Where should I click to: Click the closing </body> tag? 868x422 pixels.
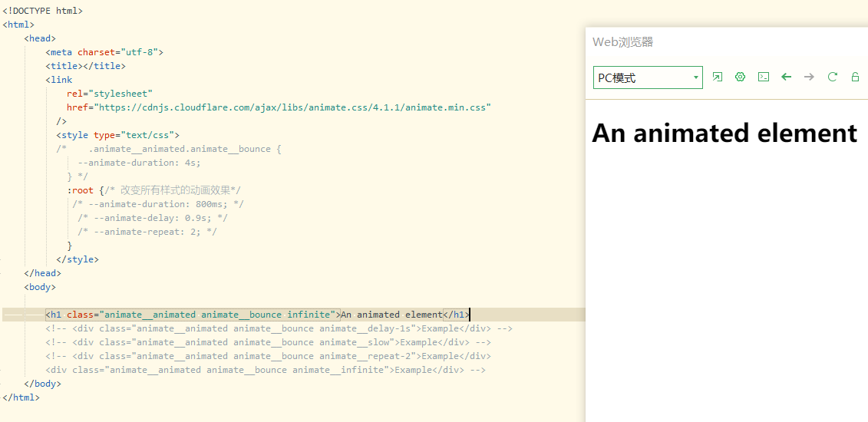(x=43, y=384)
